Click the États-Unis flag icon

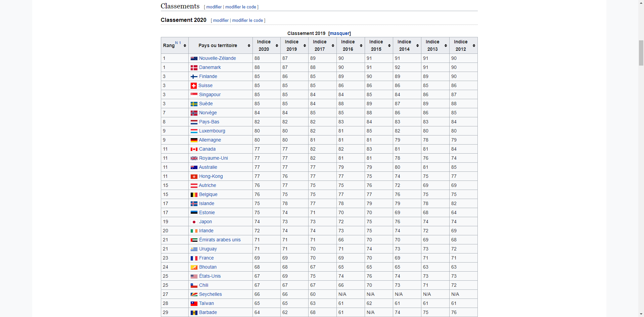tap(194, 276)
